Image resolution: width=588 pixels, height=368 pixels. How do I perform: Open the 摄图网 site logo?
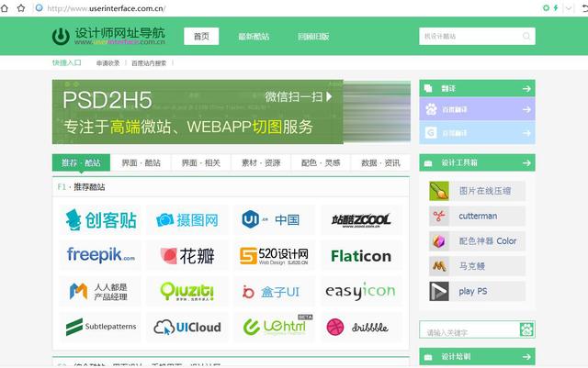click(x=187, y=219)
